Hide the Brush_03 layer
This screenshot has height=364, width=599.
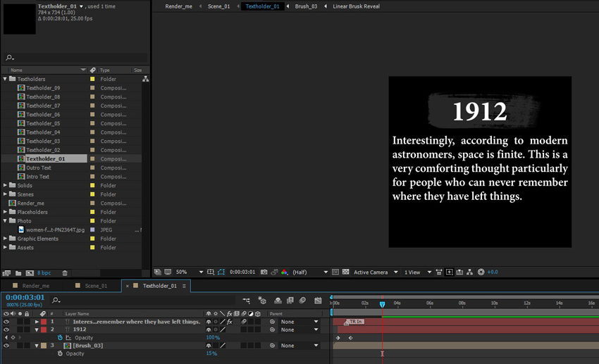pos(6,346)
